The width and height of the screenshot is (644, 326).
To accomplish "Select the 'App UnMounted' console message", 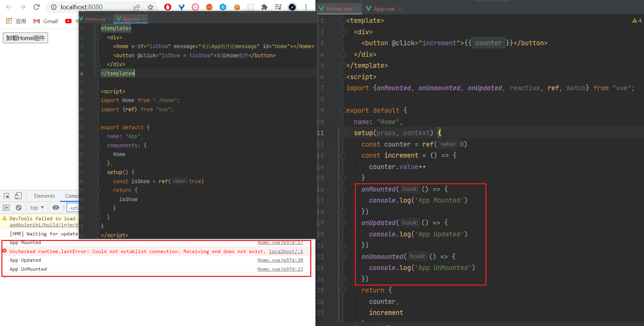I will click(x=28, y=269).
